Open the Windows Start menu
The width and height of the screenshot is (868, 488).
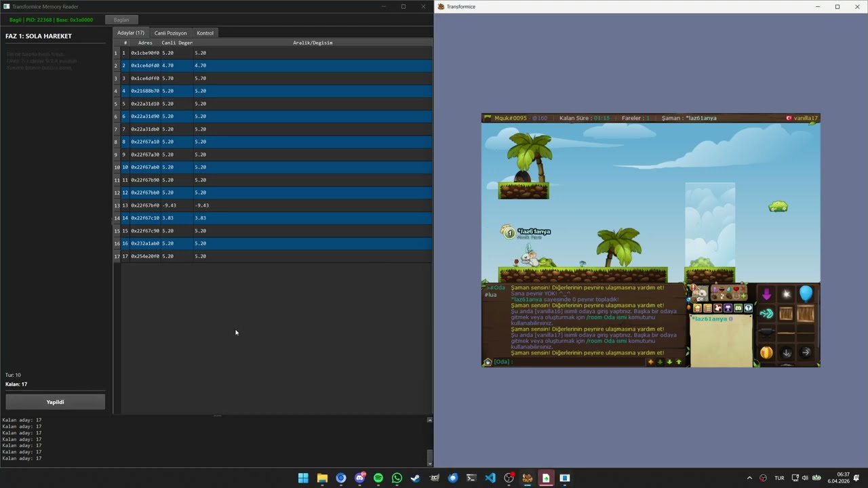click(303, 478)
